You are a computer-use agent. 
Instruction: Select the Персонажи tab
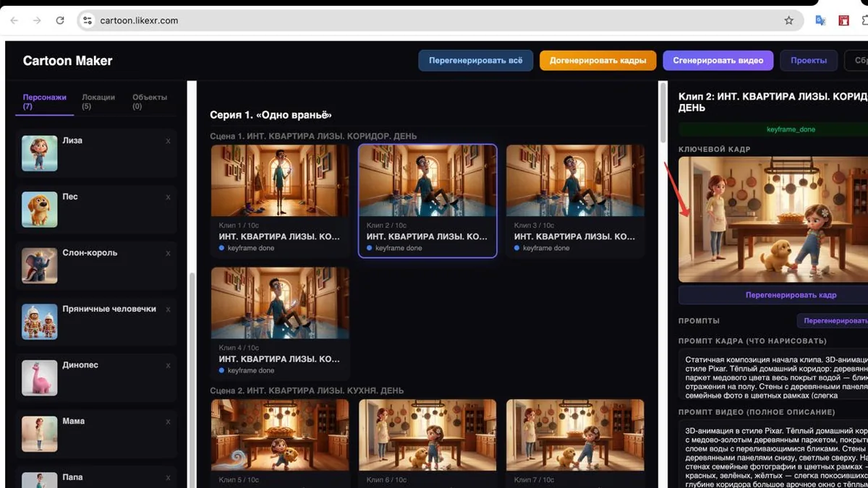tap(45, 101)
